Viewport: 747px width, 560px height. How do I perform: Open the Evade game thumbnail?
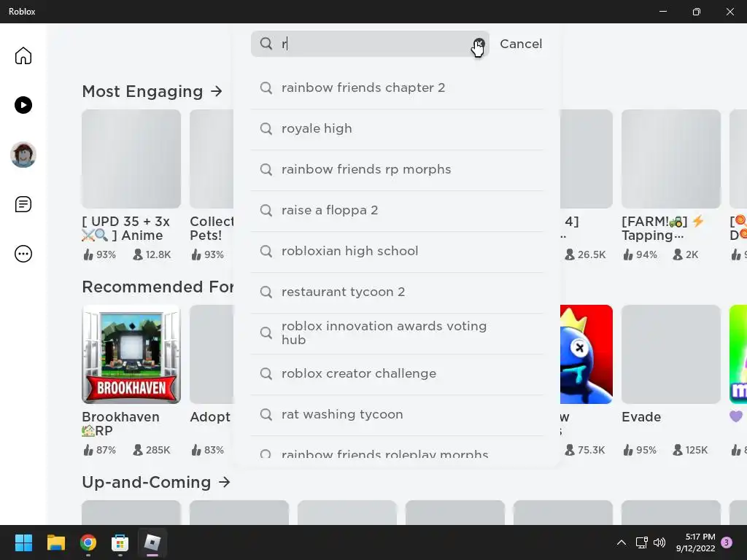(671, 354)
